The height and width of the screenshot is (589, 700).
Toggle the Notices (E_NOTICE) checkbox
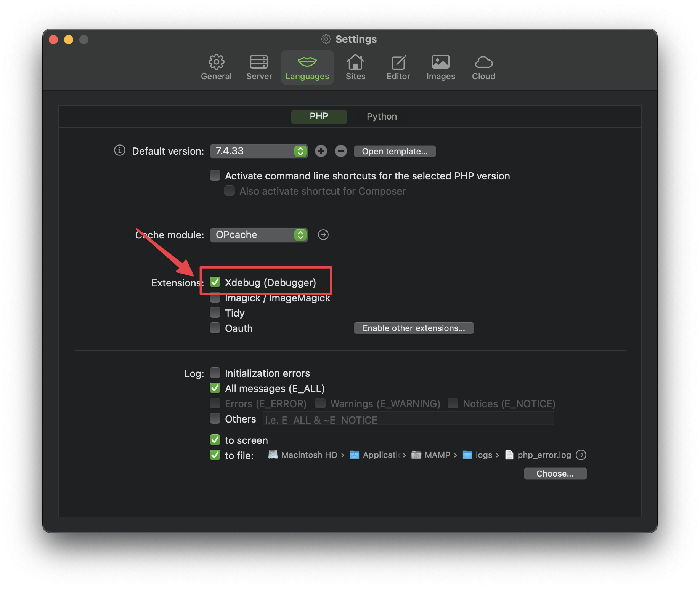(x=453, y=403)
